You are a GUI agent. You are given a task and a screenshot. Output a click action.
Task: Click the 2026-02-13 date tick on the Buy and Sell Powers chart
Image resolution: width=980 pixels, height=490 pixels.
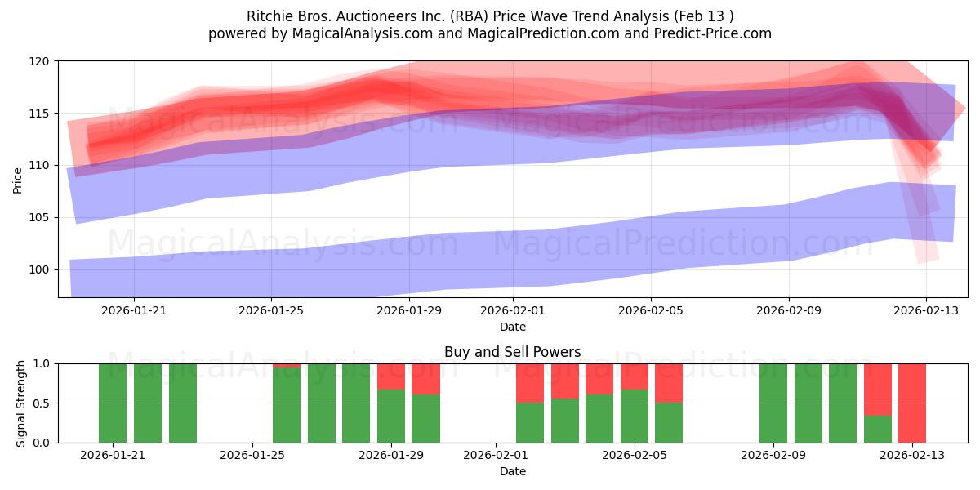(912, 455)
